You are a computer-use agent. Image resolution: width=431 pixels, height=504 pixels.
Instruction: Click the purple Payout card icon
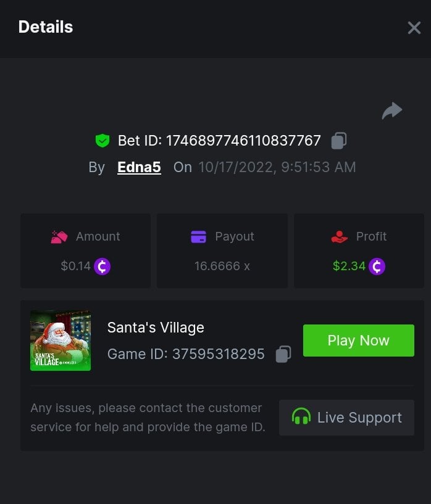198,237
